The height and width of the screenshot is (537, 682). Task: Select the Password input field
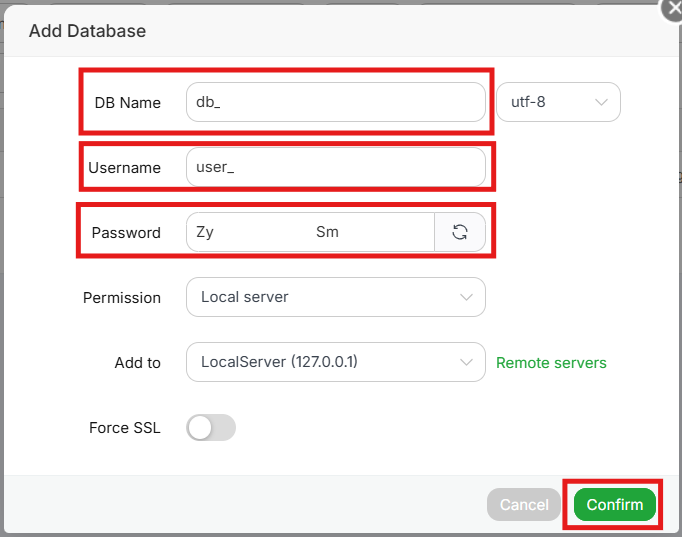310,232
